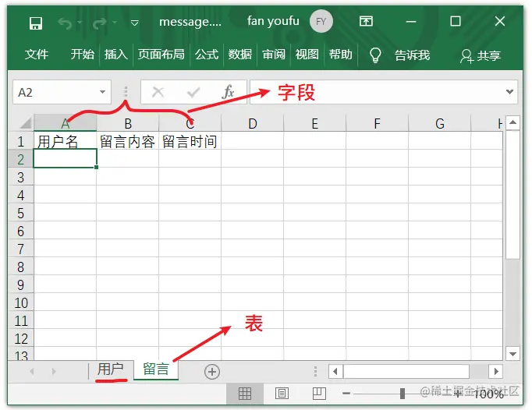Select row 5 header
Image resolution: width=532 pixels, height=410 pixels.
tap(21, 213)
